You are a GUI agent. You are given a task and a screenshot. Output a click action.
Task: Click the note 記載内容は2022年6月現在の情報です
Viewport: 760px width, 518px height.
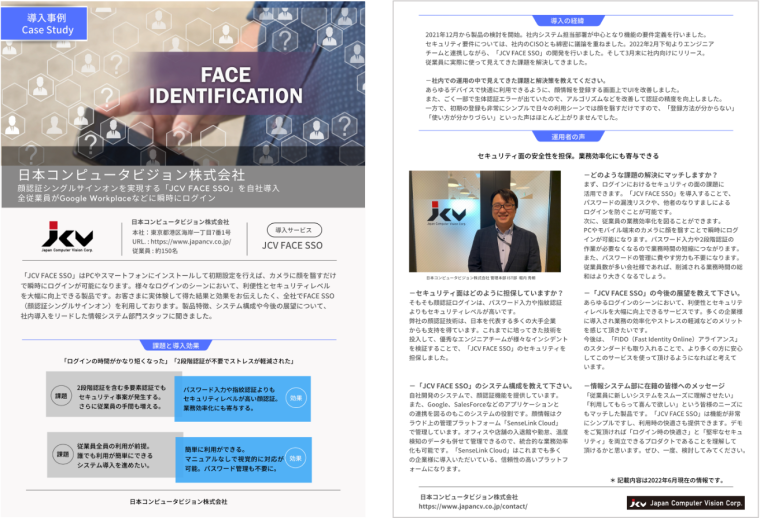click(667, 480)
